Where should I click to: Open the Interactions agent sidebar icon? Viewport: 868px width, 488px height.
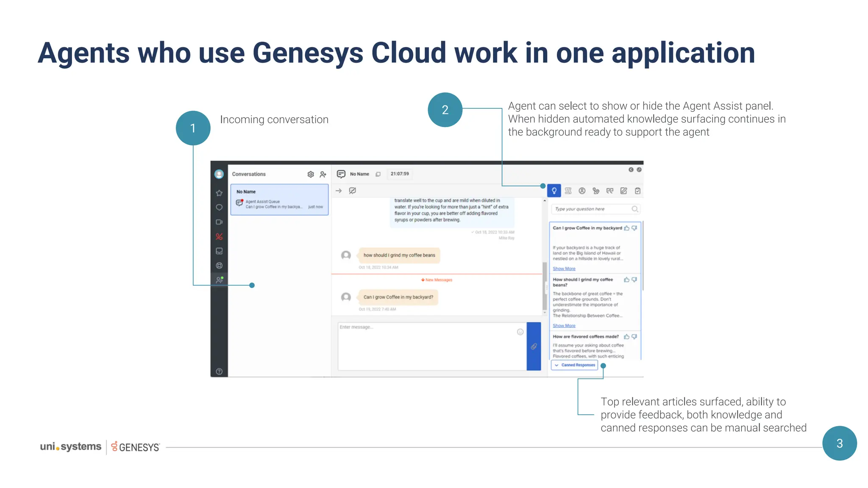pyautogui.click(x=219, y=280)
